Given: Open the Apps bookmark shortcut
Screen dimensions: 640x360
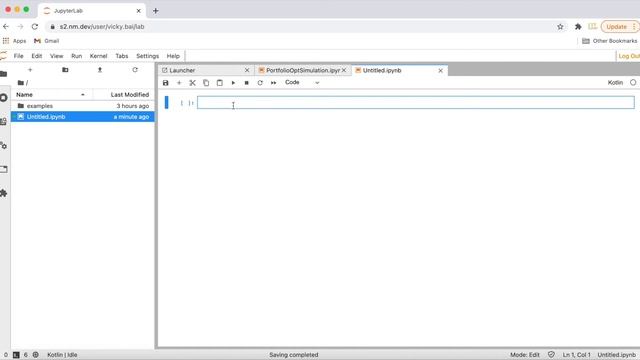Looking at the screenshot, I should [x=14, y=41].
